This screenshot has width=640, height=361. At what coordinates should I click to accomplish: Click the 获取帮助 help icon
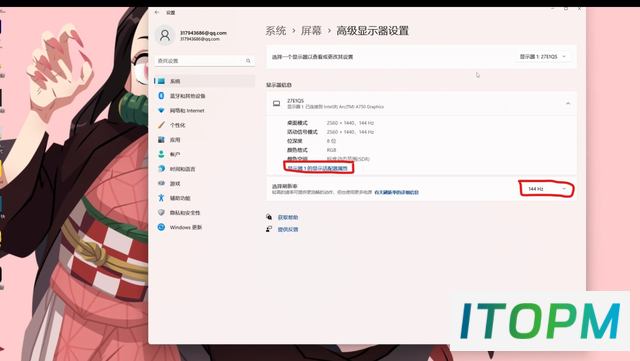(269, 217)
